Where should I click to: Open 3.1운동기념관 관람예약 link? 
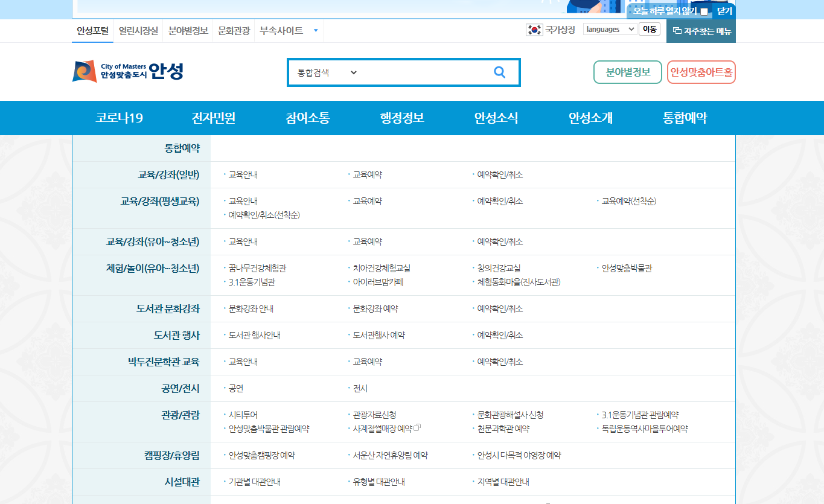(640, 415)
